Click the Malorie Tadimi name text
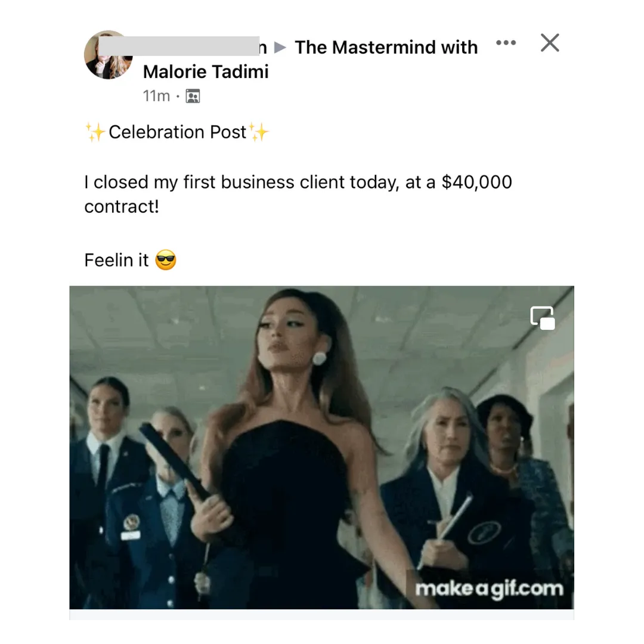This screenshot has width=644, height=644. pos(206,72)
